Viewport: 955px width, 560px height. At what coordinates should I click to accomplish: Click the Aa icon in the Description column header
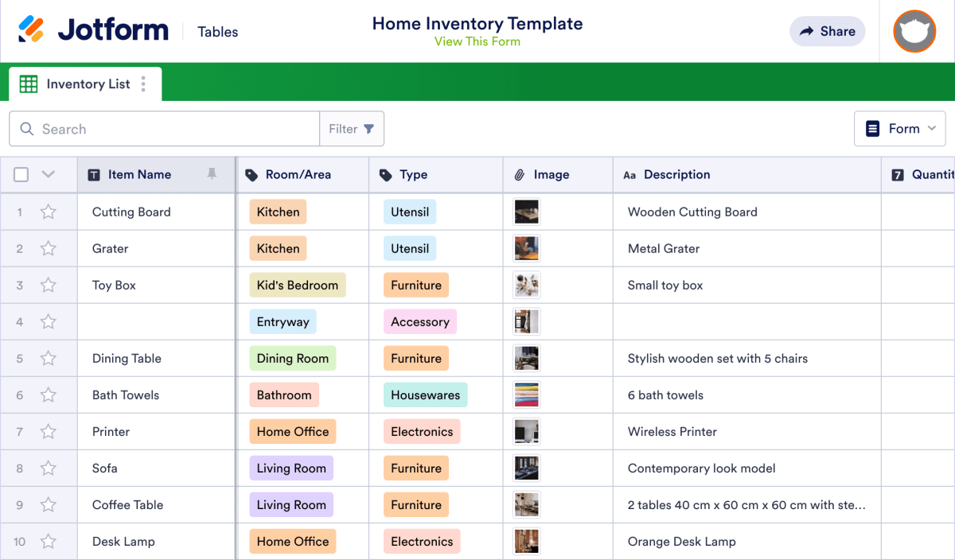[x=630, y=174]
